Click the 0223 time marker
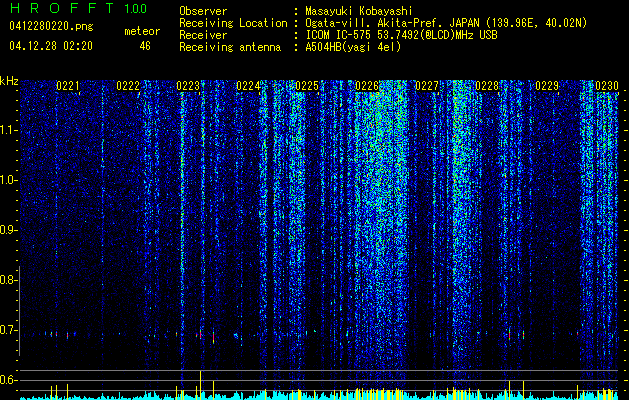Viewport: 629px width, 400px height. click(188, 86)
